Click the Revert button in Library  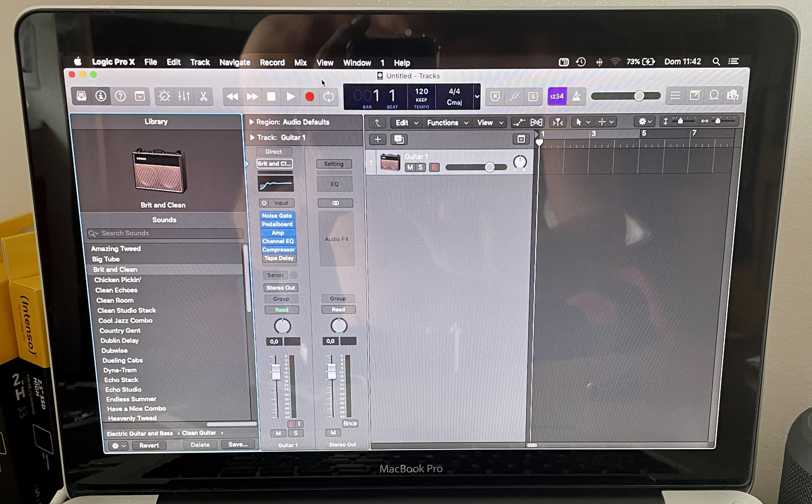[149, 445]
